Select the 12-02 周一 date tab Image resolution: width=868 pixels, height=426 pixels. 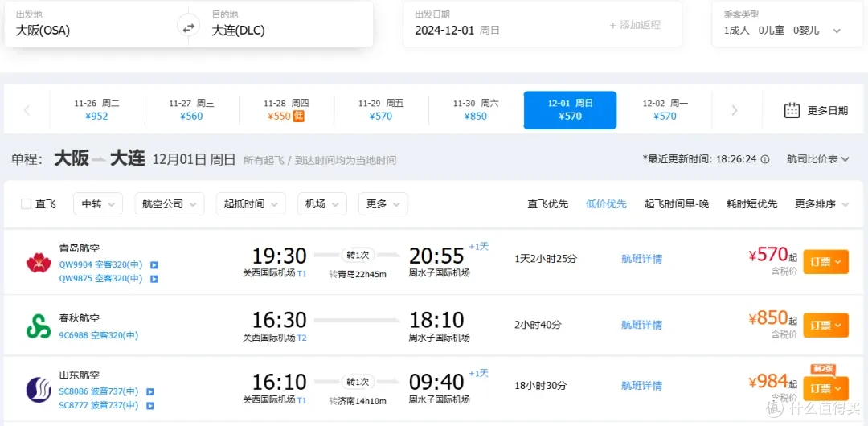(x=665, y=109)
